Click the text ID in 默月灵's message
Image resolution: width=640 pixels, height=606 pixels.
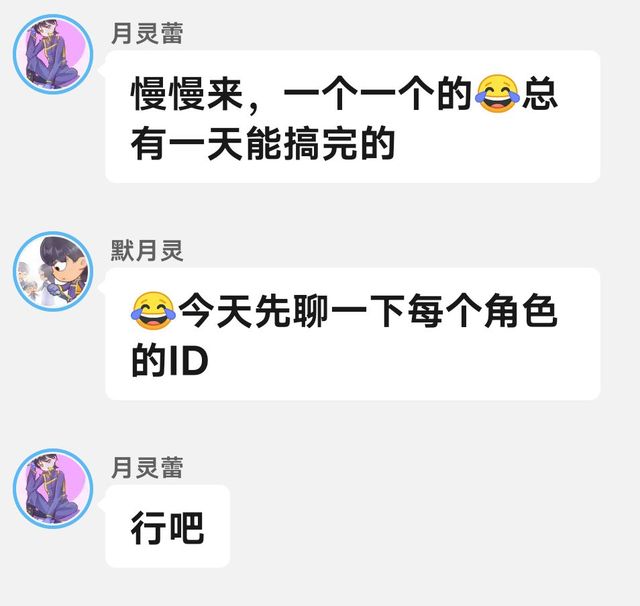(189, 361)
